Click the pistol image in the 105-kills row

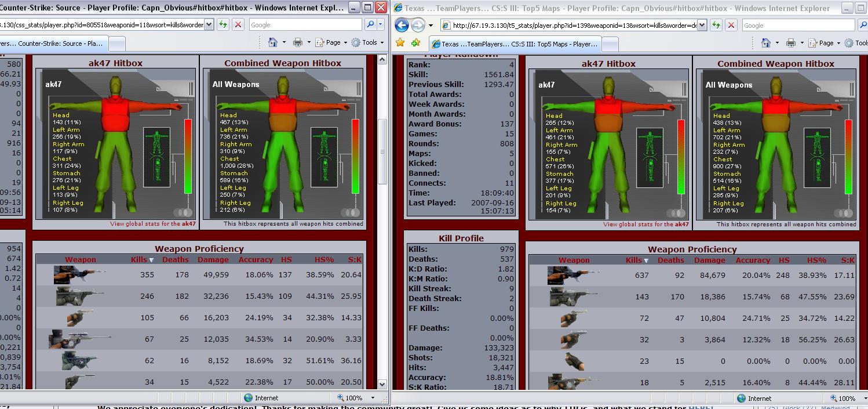point(80,317)
